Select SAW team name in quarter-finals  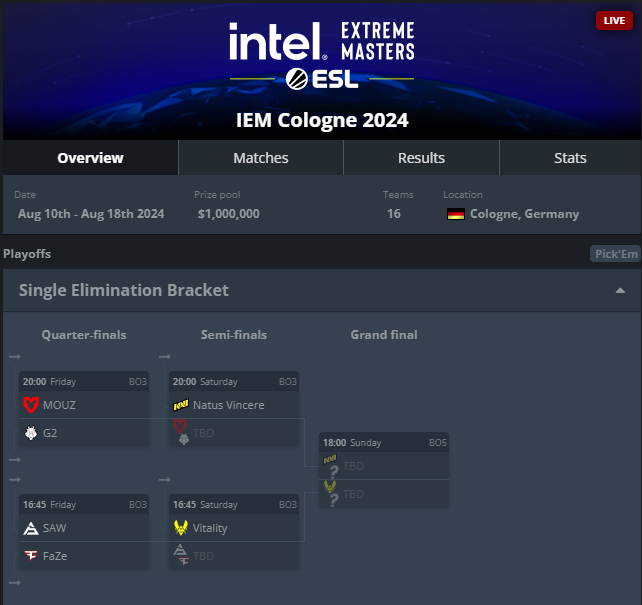click(x=54, y=528)
